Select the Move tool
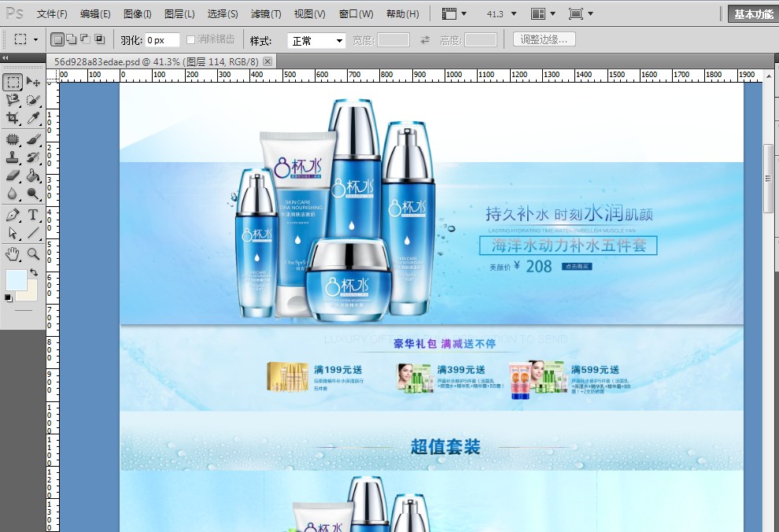 click(x=33, y=82)
